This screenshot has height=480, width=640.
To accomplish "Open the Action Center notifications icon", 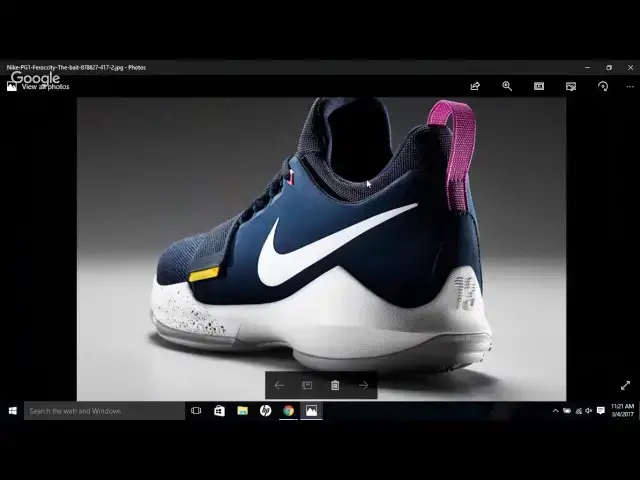I will (x=600, y=411).
